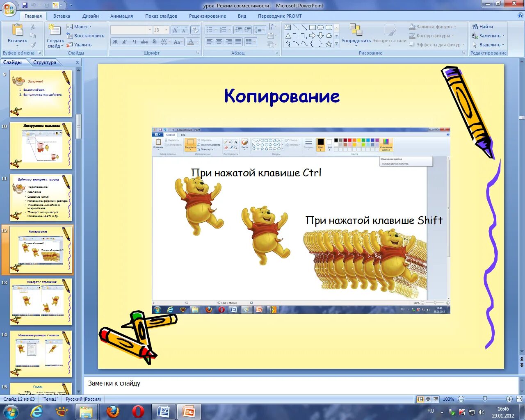Select slide 10 thumbnail Инструменты выделения
Viewport: 525px width, 420px height.
(41, 145)
